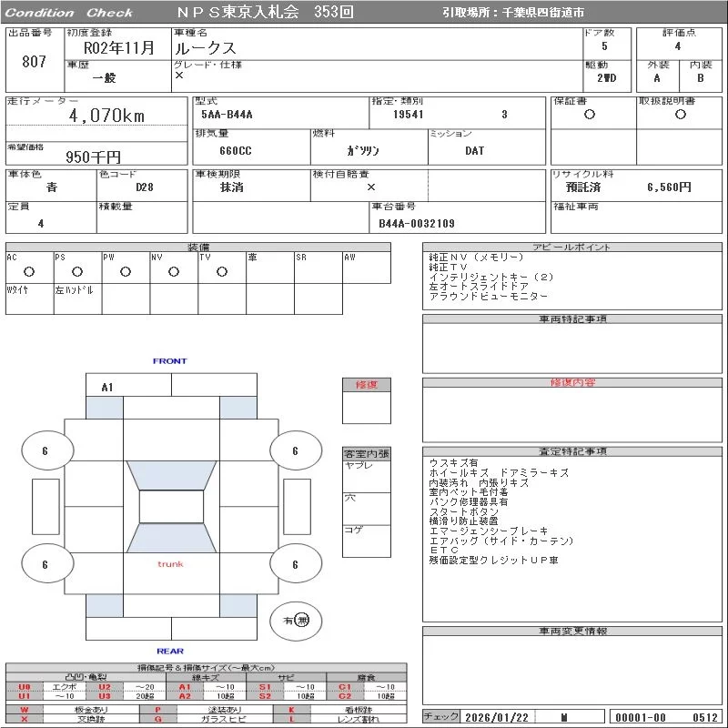The width and height of the screenshot is (728, 728).
Task: Click the front-left wheel circle on diagram
Action: point(45,451)
